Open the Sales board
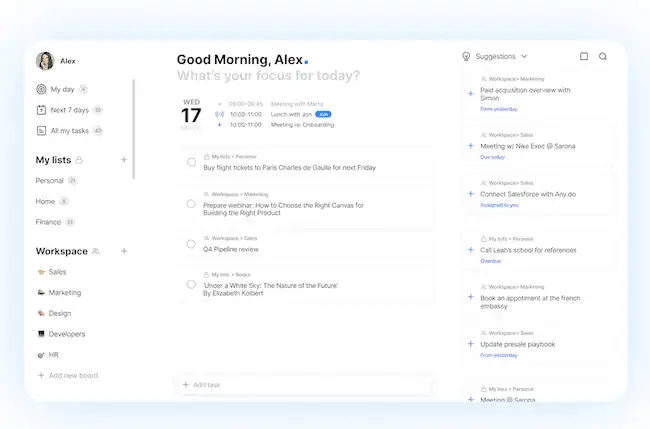Image resolution: width=650 pixels, height=429 pixels. tap(52, 272)
